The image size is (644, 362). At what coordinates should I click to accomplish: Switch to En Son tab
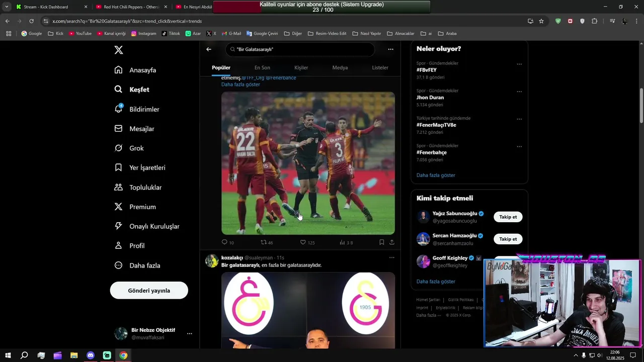tap(262, 67)
